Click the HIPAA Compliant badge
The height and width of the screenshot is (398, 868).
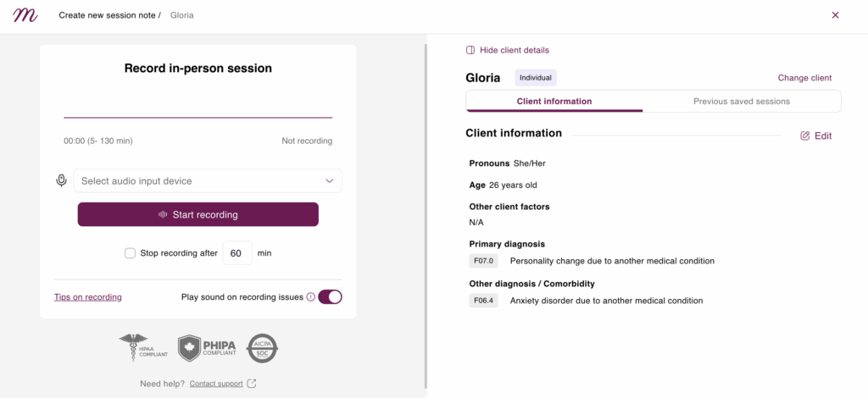(142, 348)
